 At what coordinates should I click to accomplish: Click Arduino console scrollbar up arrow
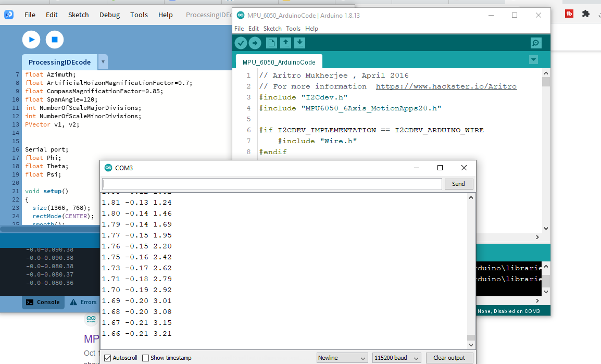coord(546,266)
